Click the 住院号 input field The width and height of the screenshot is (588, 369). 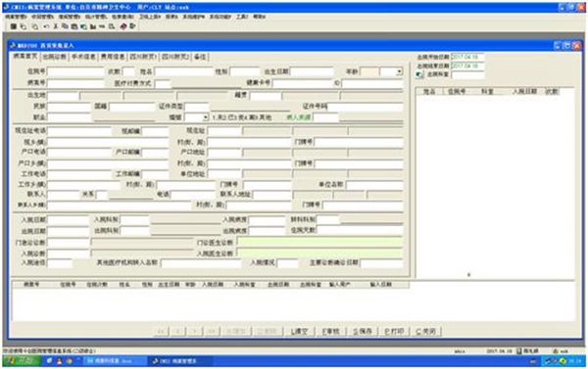coord(75,71)
